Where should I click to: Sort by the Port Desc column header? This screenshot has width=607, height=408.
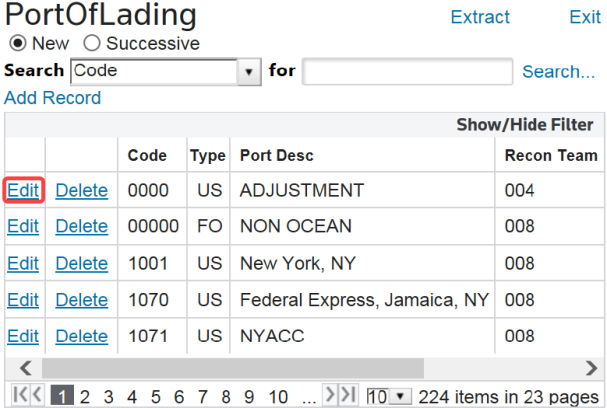pos(276,156)
